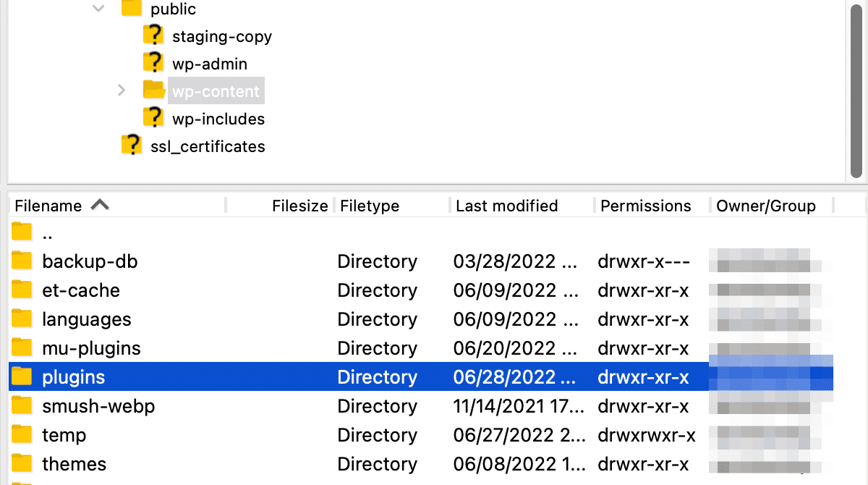This screenshot has width=868, height=485.
Task: Select staging-copy in the directory tree
Action: (x=221, y=35)
